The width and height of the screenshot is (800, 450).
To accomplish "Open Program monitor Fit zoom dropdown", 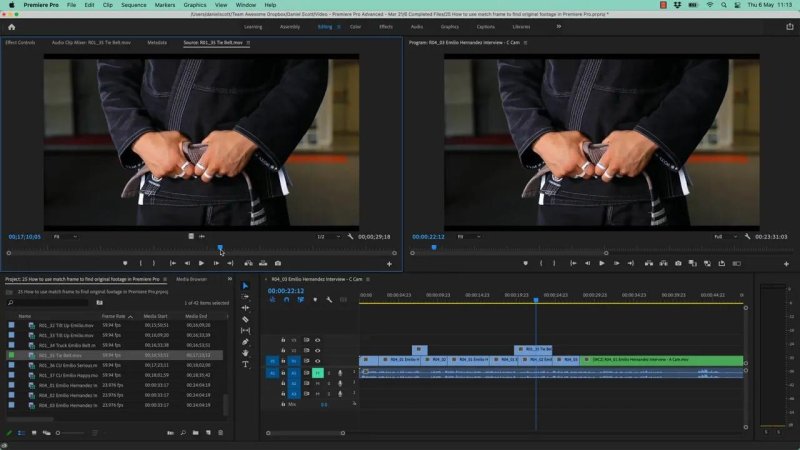I will tap(468, 237).
